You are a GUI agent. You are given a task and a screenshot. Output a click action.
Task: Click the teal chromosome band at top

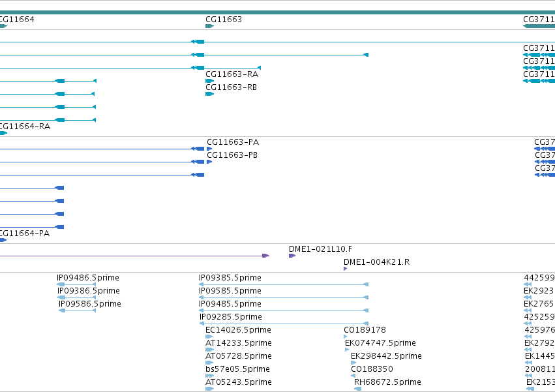(x=278, y=12)
